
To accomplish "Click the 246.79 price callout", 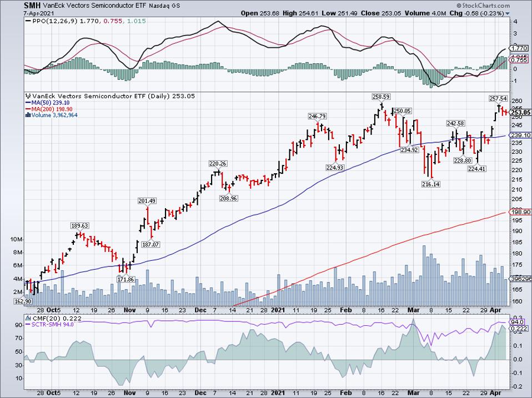I will [x=317, y=116].
